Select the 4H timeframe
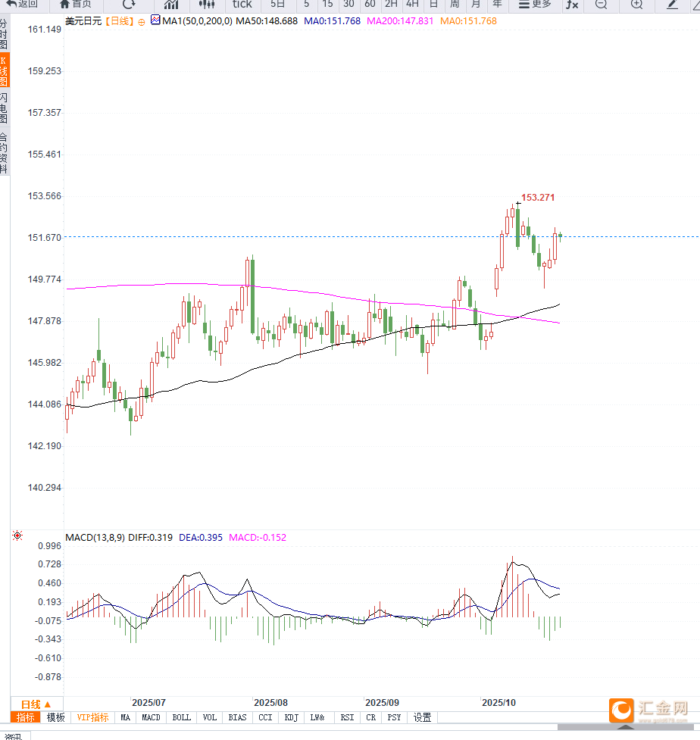 (x=412, y=5)
